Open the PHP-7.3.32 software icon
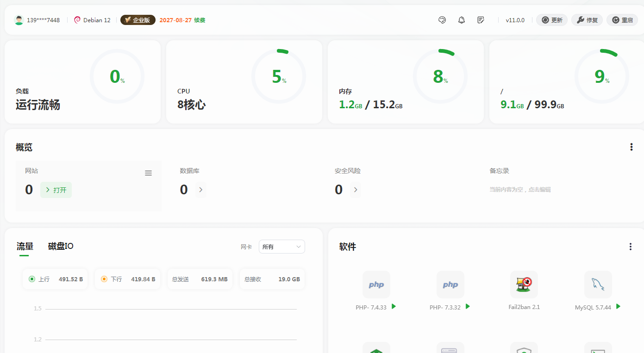This screenshot has width=644, height=353. point(450,285)
